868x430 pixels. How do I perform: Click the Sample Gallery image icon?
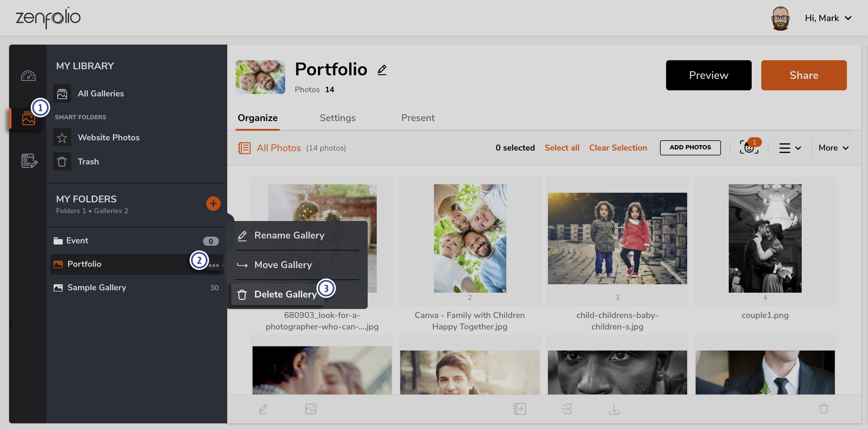(x=58, y=288)
